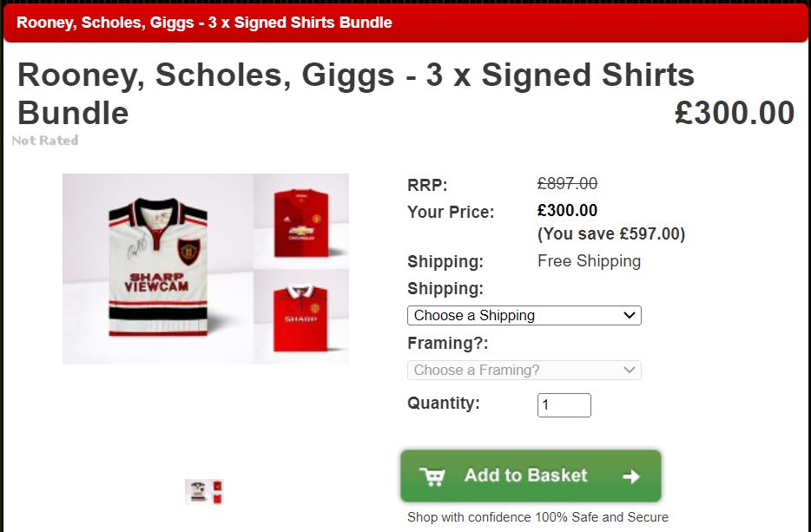811x532 pixels.
Task: Click the struck-through £897.00 RRP price
Action: coord(567,183)
